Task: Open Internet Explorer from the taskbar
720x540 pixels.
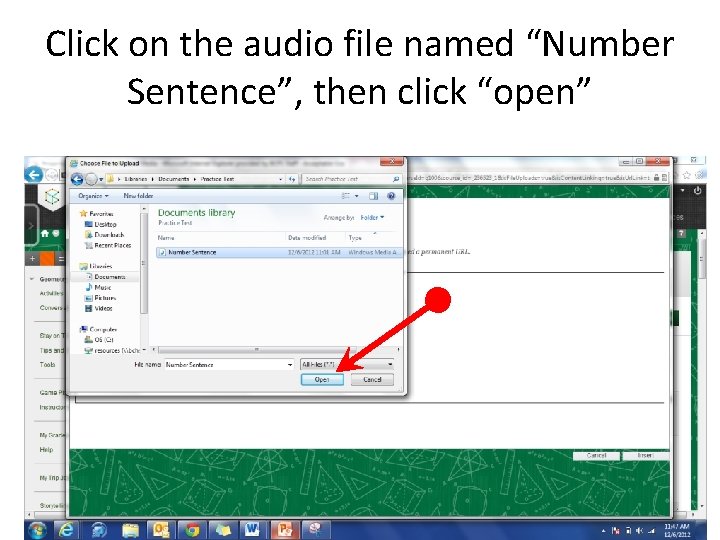Action: coord(67,530)
